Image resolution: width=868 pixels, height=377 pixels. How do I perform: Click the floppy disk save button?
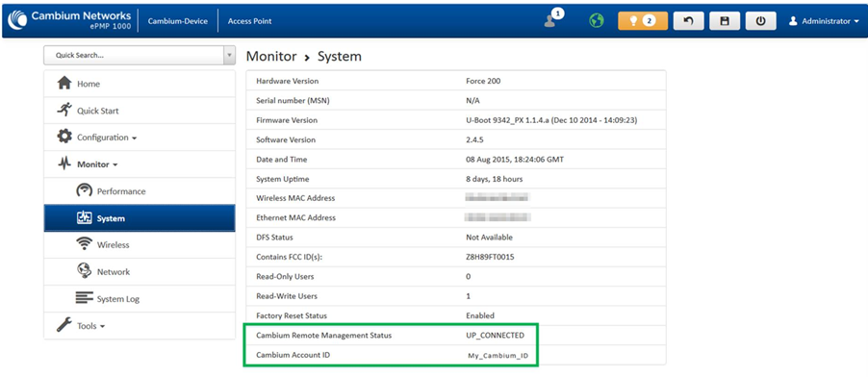pos(724,20)
